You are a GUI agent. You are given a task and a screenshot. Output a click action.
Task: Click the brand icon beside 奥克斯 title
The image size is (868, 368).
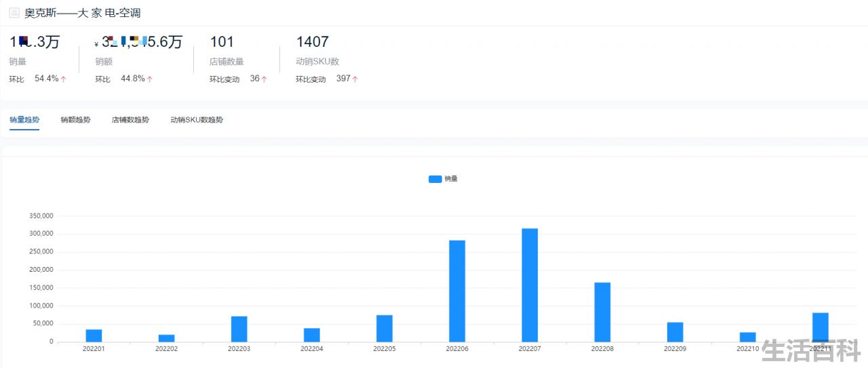[x=14, y=13]
